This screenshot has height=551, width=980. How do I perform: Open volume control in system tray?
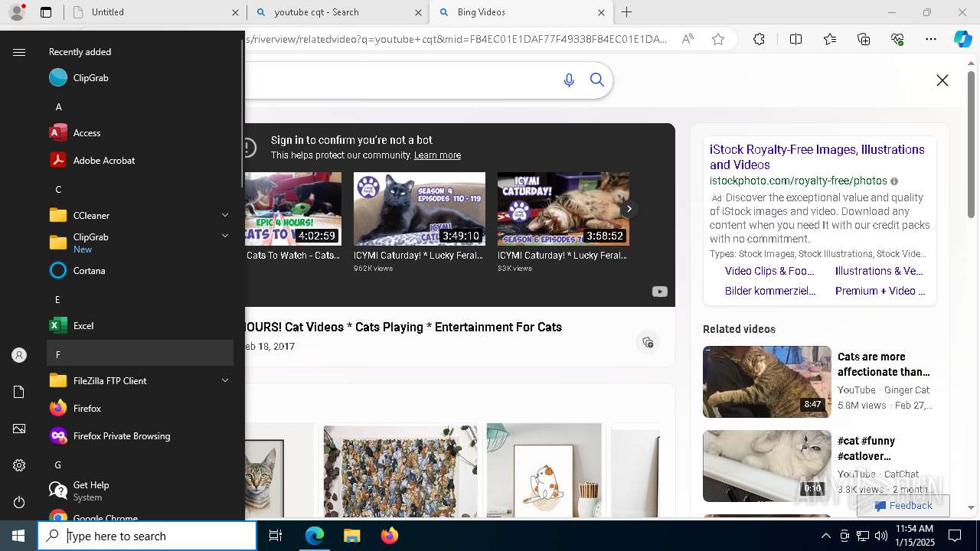pyautogui.click(x=881, y=536)
